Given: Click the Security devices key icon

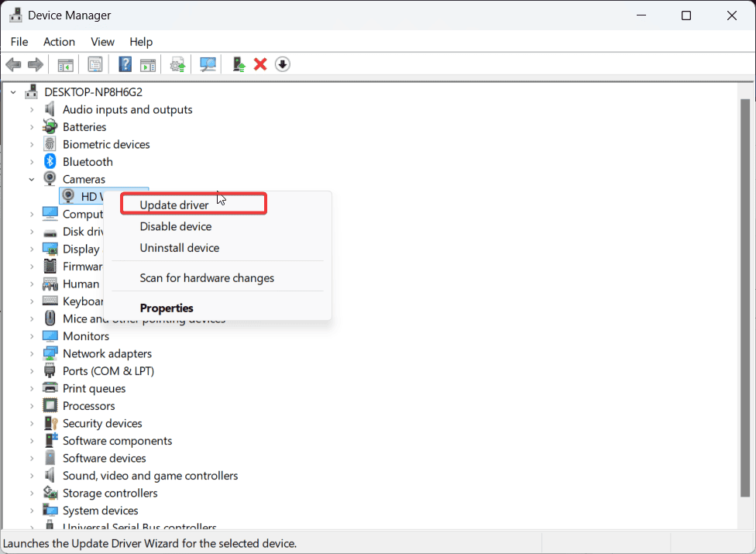Looking at the screenshot, I should coord(50,423).
